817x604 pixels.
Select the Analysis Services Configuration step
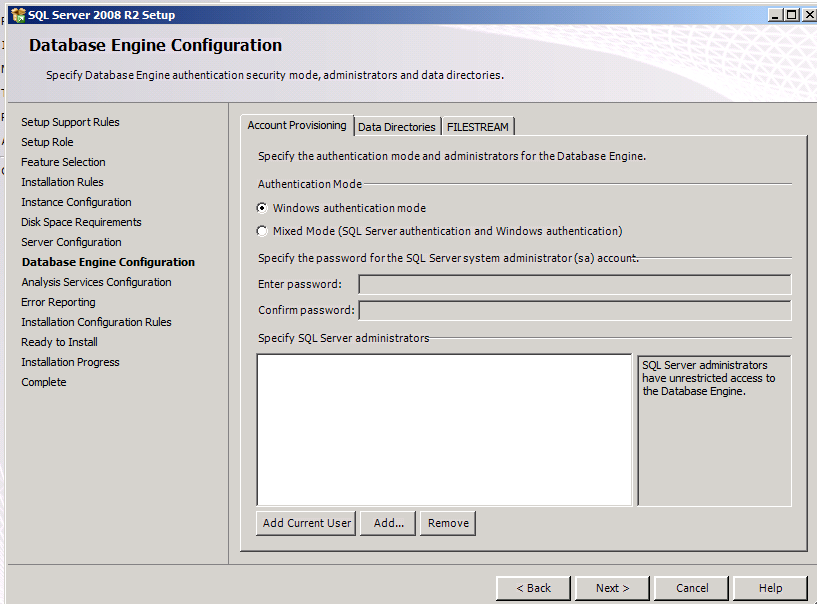pyautogui.click(x=96, y=282)
